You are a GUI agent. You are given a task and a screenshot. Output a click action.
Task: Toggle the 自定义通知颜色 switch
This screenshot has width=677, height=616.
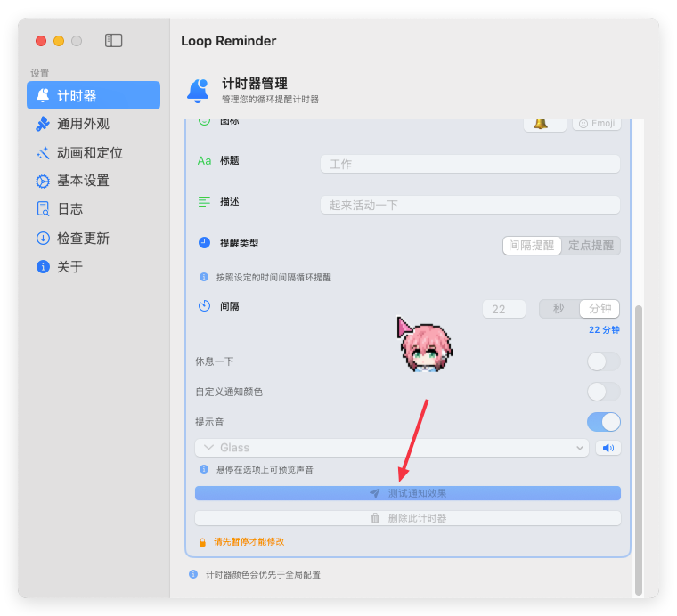(x=604, y=392)
